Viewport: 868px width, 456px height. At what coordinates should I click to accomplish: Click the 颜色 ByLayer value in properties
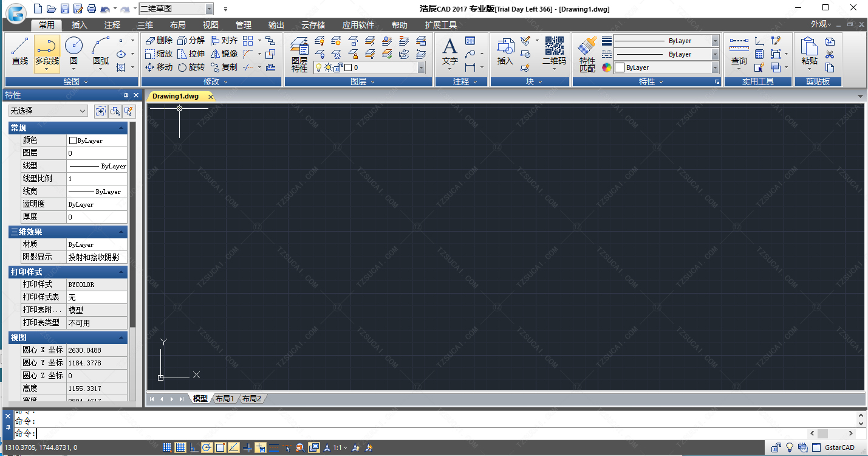[97, 140]
